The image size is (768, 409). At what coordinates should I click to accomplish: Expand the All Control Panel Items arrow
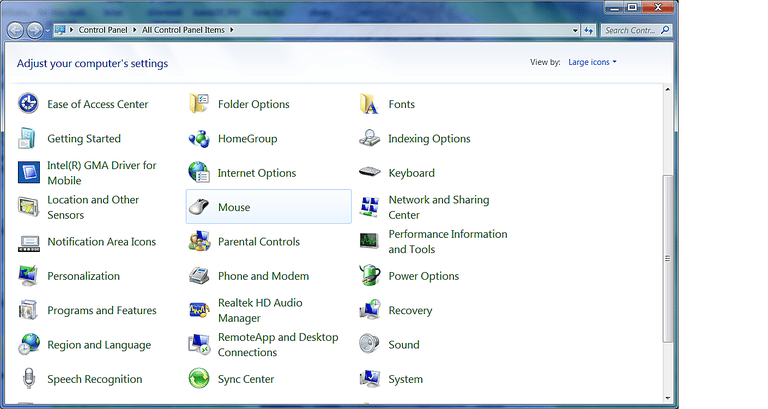pos(232,31)
